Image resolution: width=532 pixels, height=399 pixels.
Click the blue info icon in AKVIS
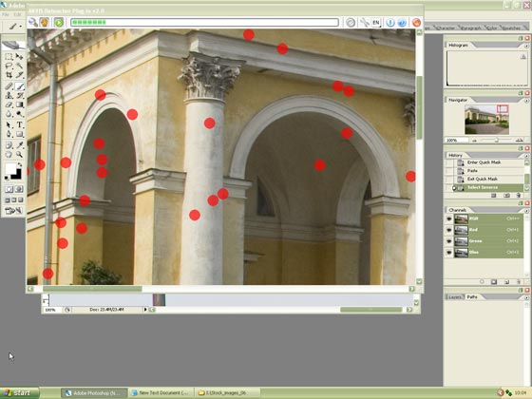(390, 23)
